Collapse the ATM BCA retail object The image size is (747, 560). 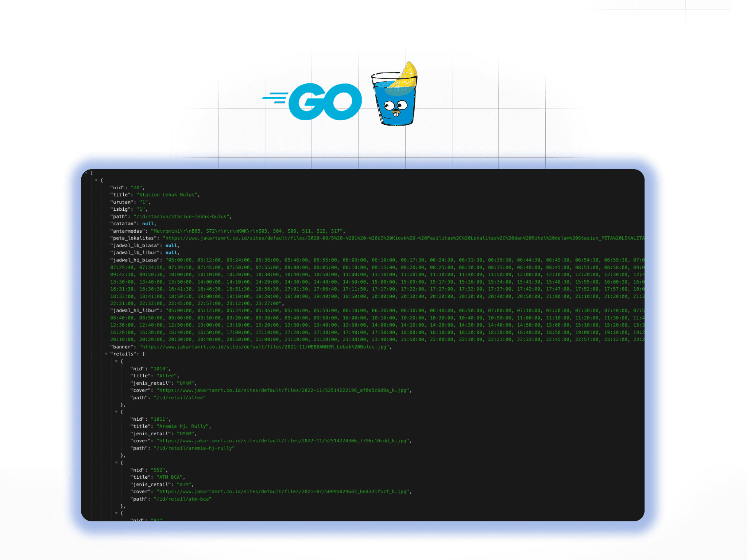point(116,463)
